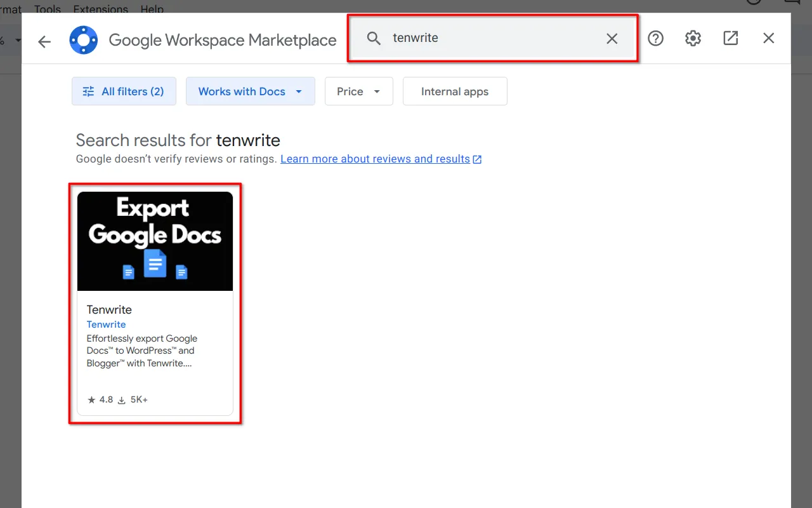Screen dimensions: 812x508
Task: Open the Export Google Docs app thumbnail
Action: coord(155,241)
